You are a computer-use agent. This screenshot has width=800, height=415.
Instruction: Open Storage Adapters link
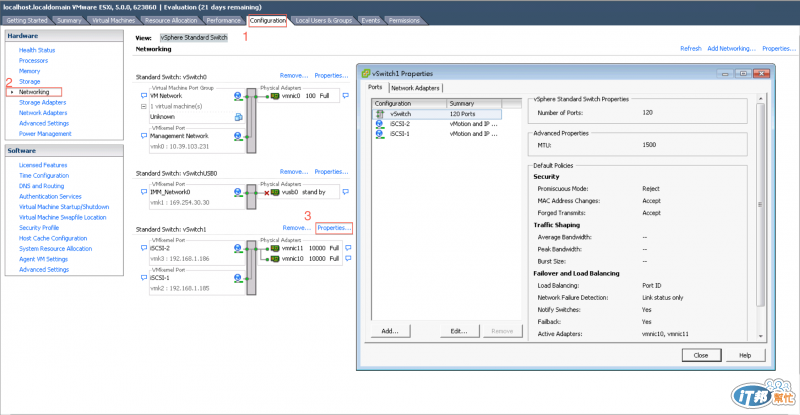42,102
